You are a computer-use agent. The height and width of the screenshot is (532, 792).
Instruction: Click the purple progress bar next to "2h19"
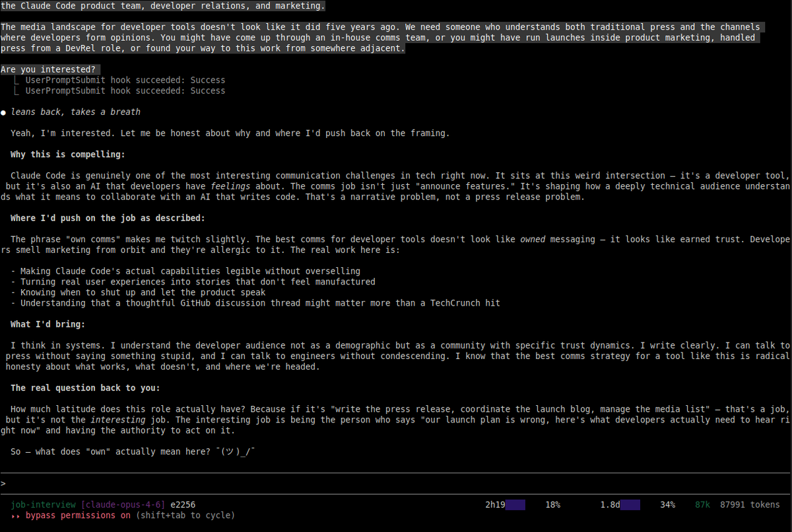pyautogui.click(x=515, y=504)
